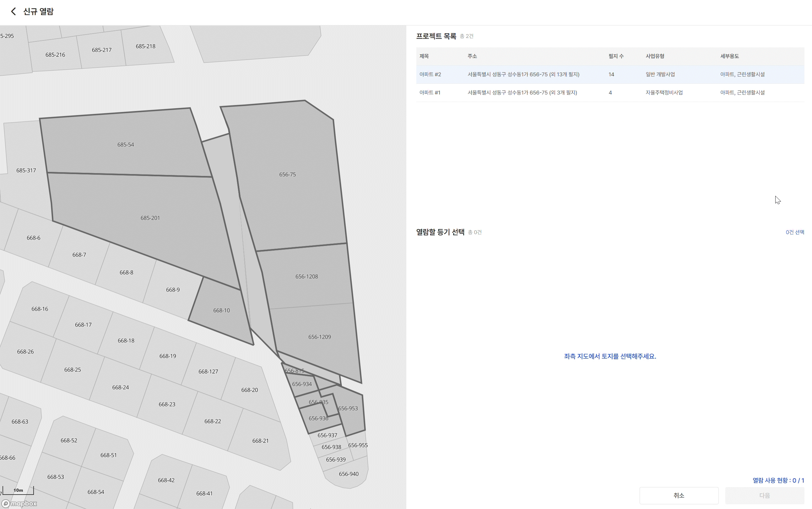Image resolution: width=812 pixels, height=509 pixels.
Task: Click the back arrow icon
Action: (x=13, y=11)
